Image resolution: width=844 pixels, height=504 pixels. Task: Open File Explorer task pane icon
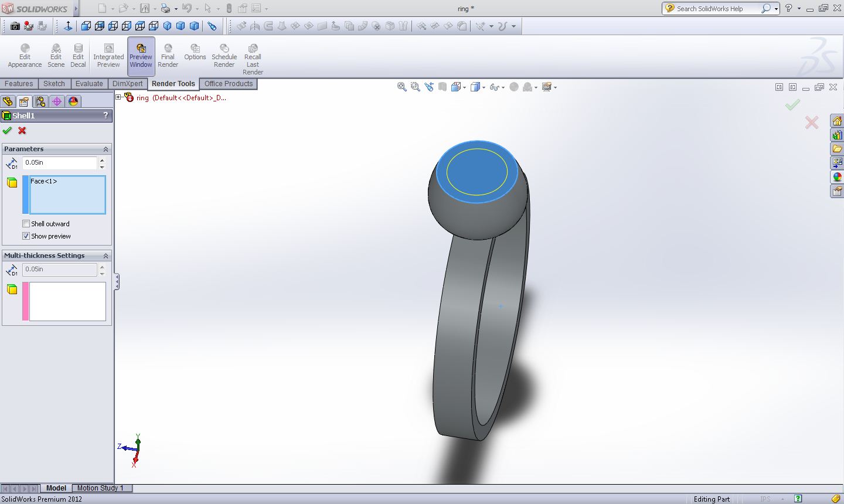pos(837,149)
